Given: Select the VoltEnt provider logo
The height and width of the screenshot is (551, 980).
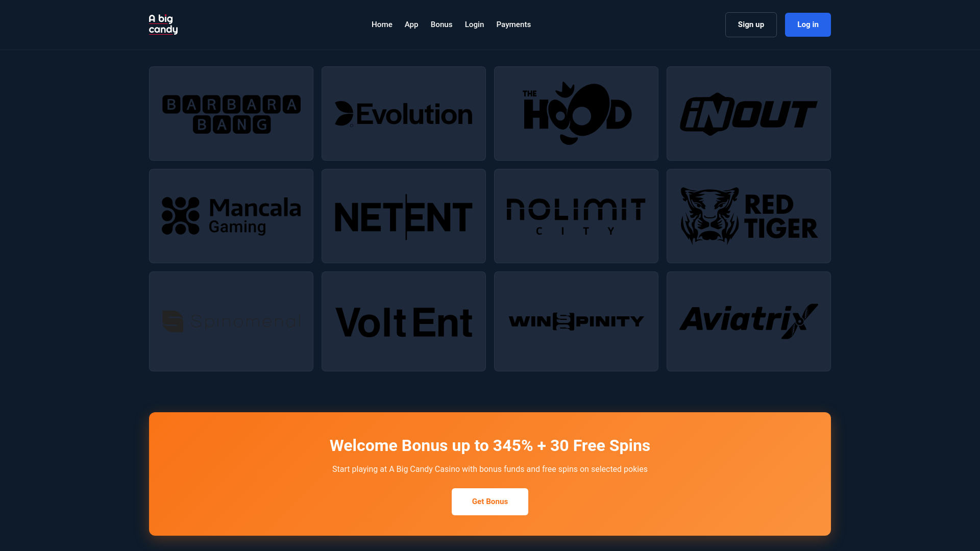Looking at the screenshot, I should 404,321.
